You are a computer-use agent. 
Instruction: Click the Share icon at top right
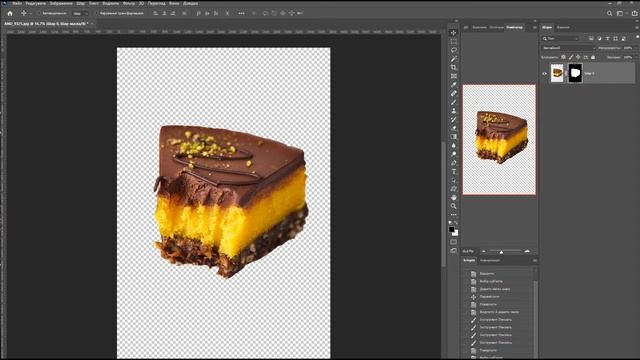[635, 13]
